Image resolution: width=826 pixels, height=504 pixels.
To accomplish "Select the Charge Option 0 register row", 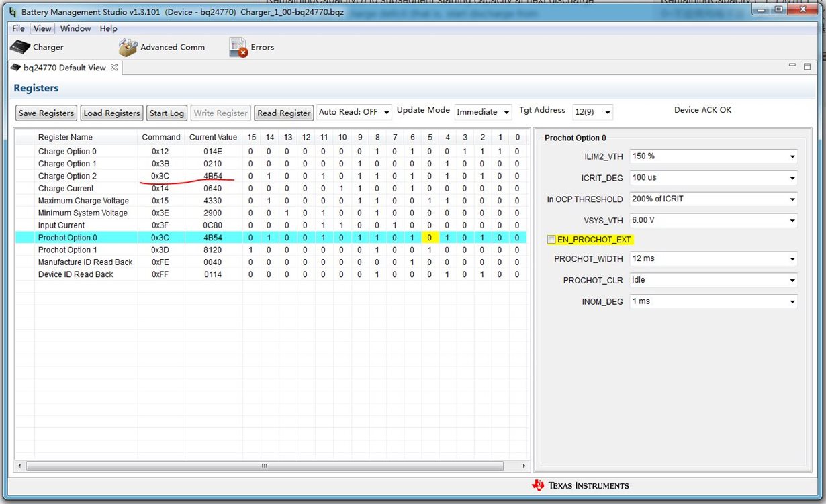I will coord(271,152).
